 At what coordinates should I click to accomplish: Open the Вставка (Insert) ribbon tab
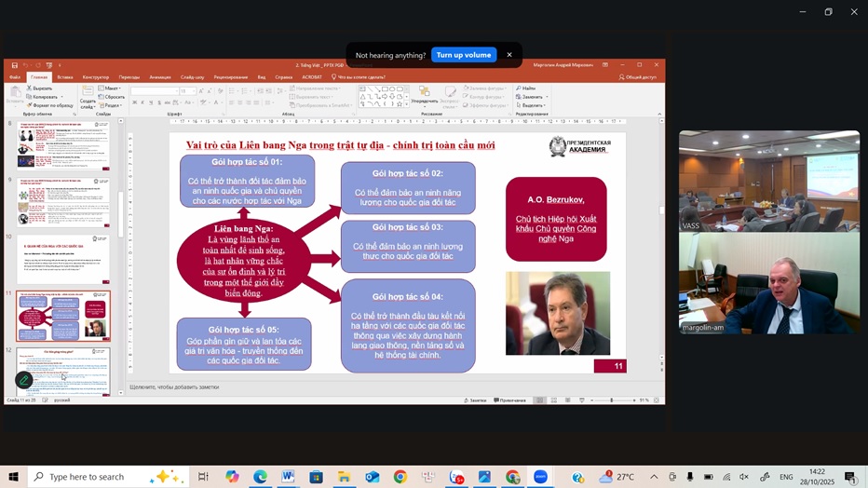[64, 77]
